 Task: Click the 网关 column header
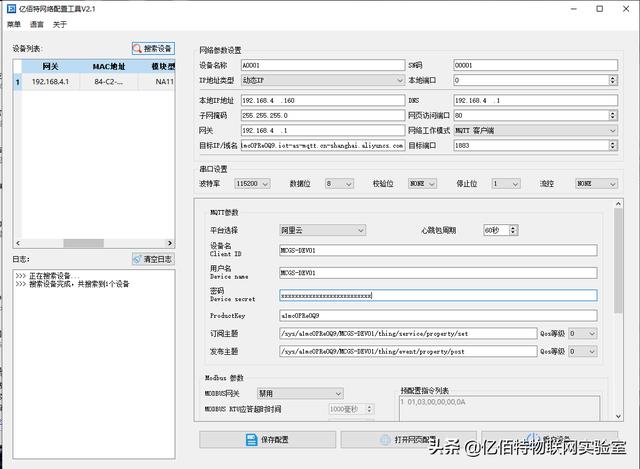50,67
